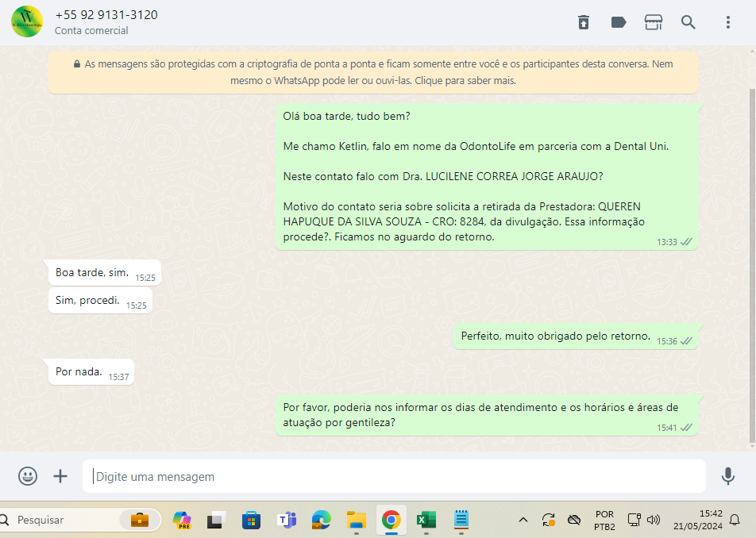Open Microsoft Teams from the taskbar
The image size is (756, 538).
[286, 520]
